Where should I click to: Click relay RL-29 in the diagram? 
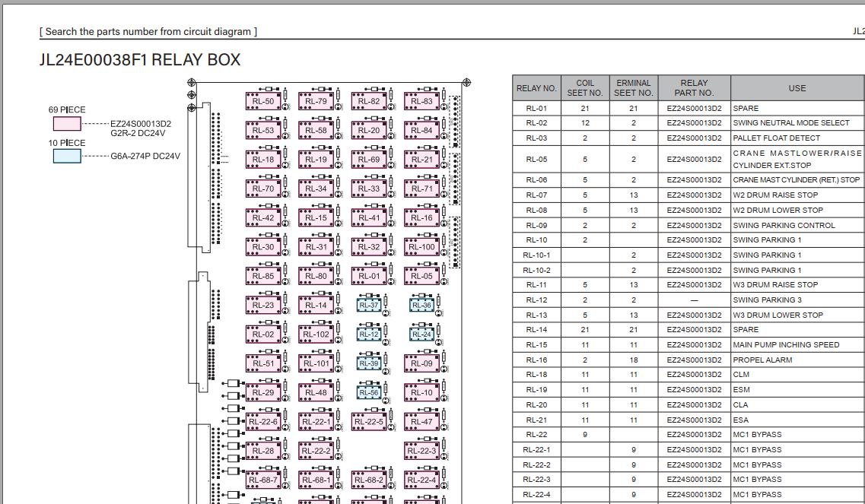263,392
